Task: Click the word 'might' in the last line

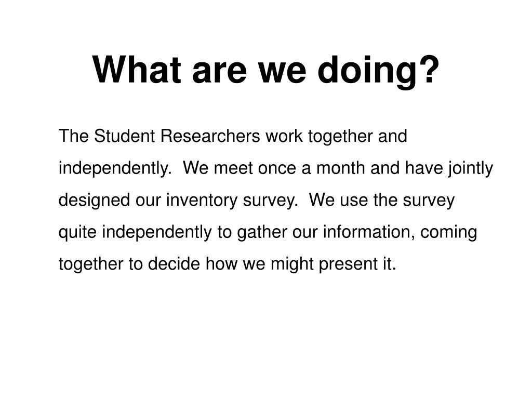Action: [292, 264]
